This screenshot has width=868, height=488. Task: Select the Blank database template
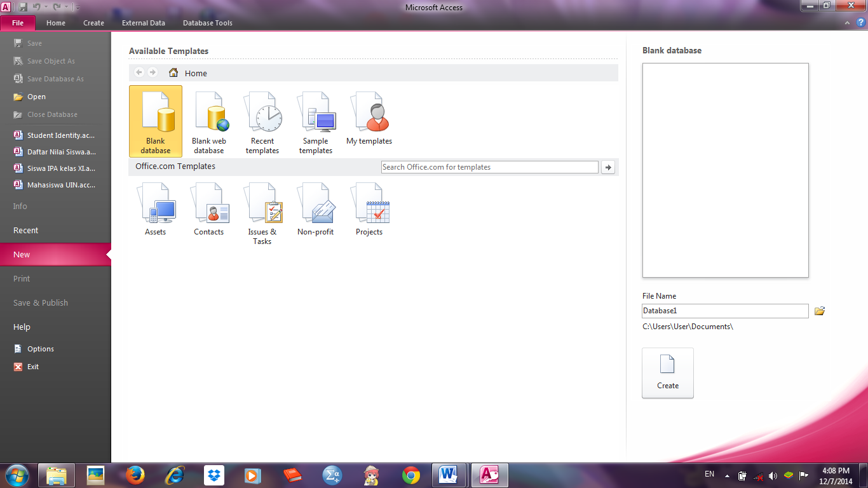coord(156,121)
